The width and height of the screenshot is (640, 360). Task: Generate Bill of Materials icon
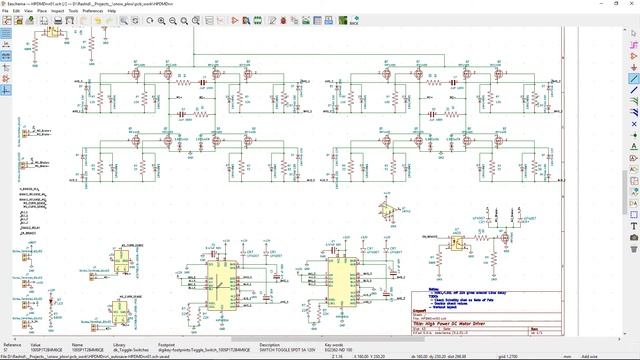(329, 20)
